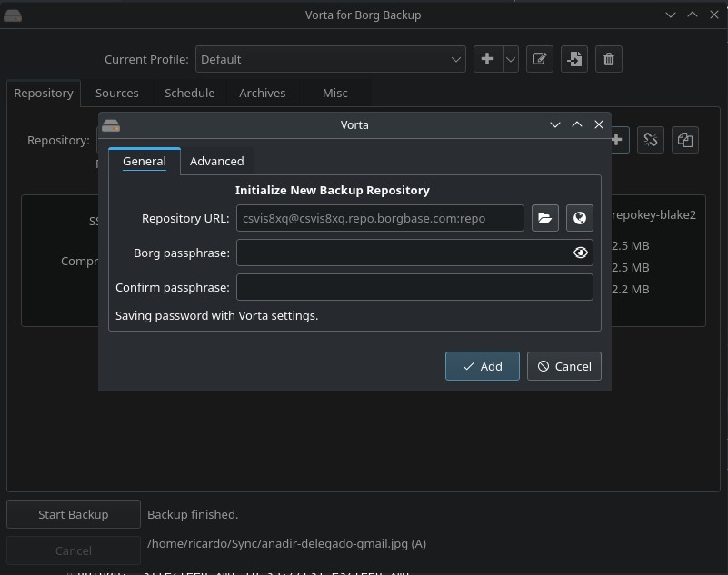Click the 'Saving password with Vorta settings.' text
The image size is (728, 575).
(x=217, y=315)
